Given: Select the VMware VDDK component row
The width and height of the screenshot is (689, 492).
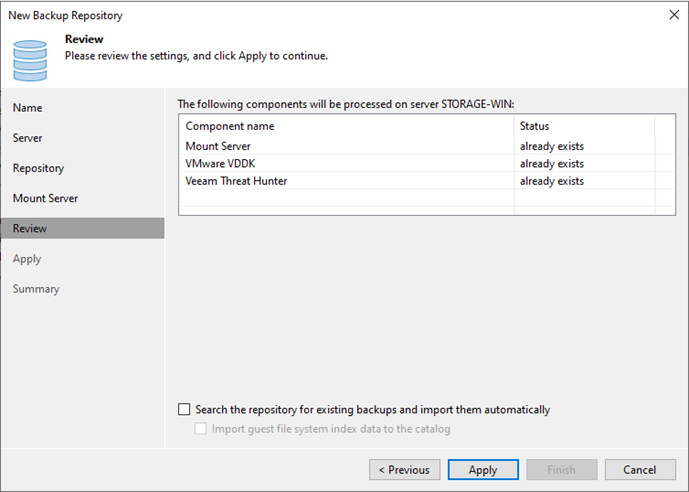Looking at the screenshot, I should tap(426, 163).
